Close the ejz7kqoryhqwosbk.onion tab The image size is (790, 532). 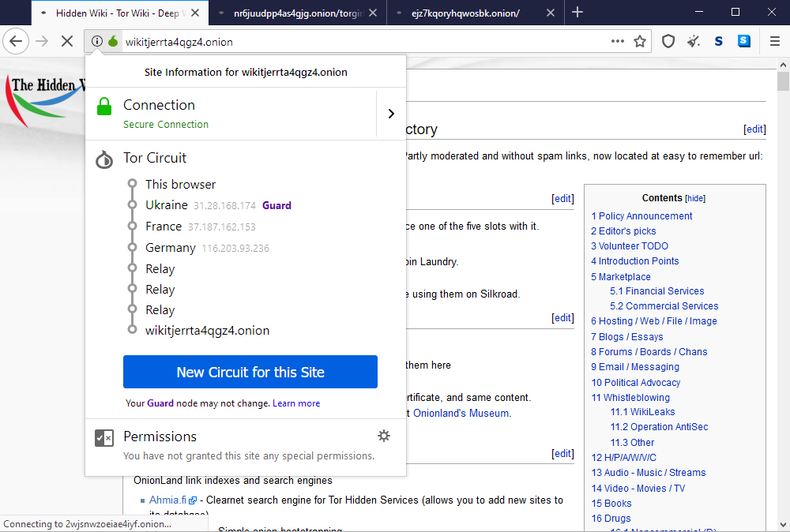551,13
